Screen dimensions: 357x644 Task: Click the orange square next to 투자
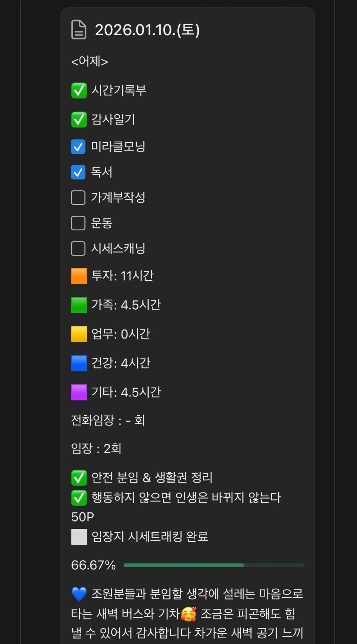click(79, 276)
